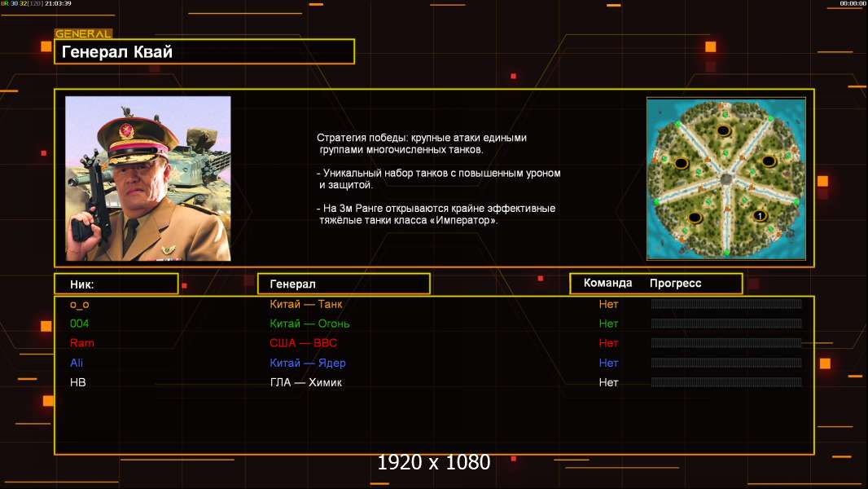
Task: Click the circular island map preview
Action: coord(726,178)
